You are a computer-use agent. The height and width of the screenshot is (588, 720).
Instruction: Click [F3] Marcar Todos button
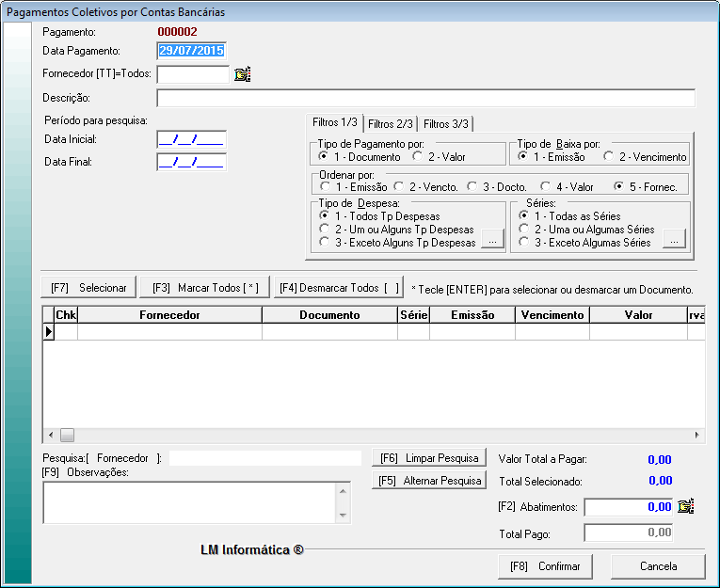pos(205,287)
